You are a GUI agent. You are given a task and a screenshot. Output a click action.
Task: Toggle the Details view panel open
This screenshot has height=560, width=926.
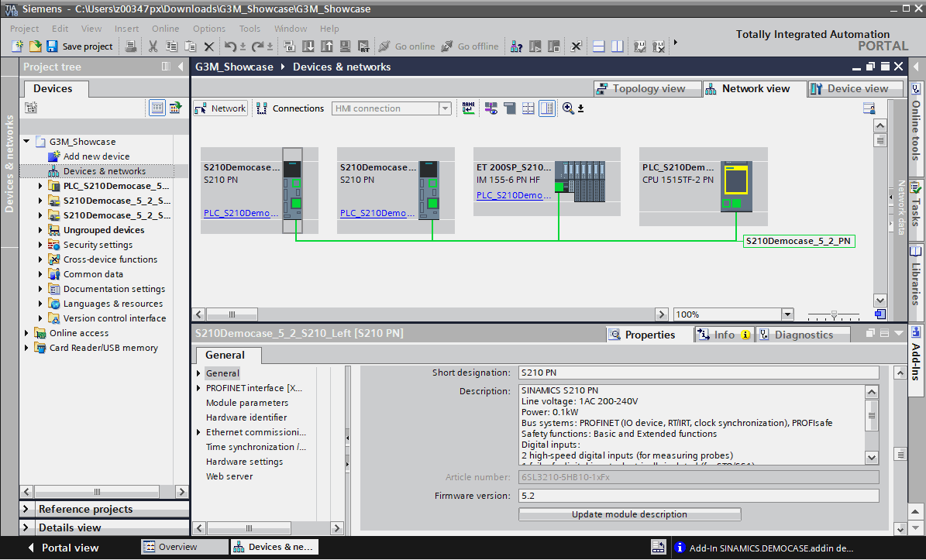coord(27,527)
